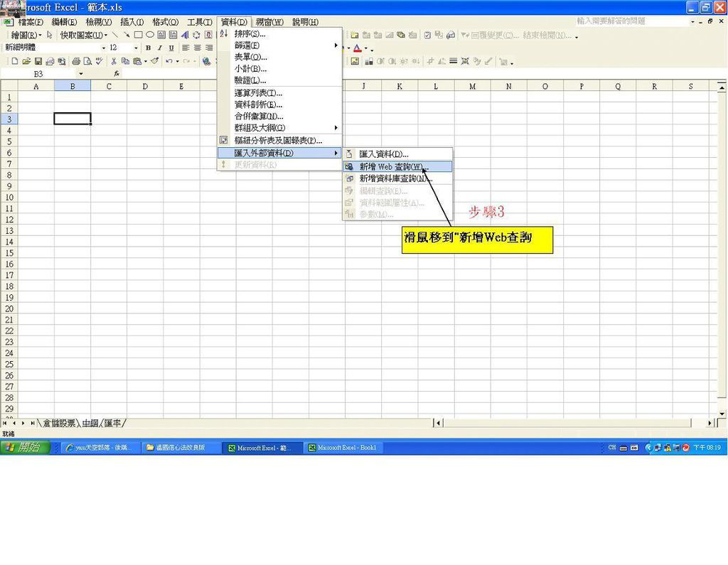Image resolution: width=728 pixels, height=565 pixels.
Task: Click the Function fx icon beside formula bar
Action: [x=117, y=74]
